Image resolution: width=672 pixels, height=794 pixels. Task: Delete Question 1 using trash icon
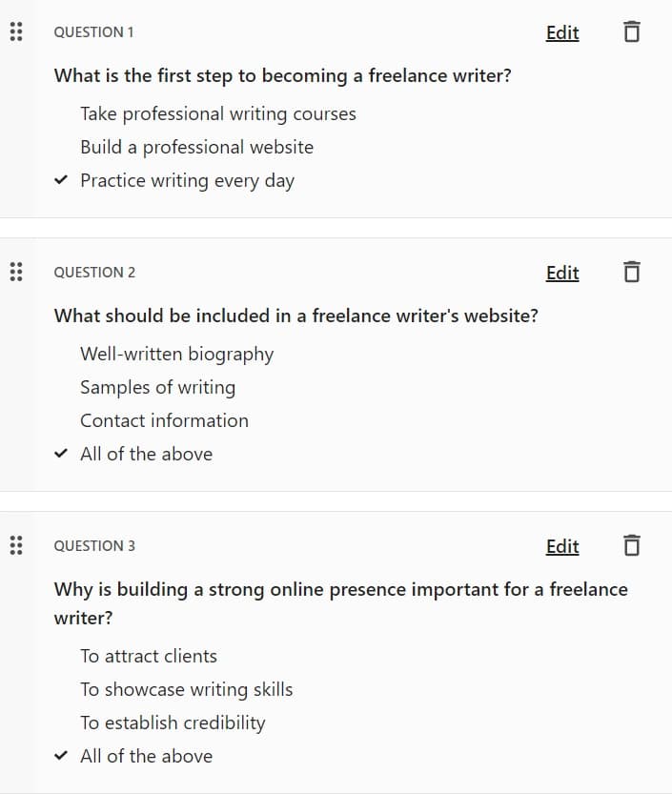click(631, 31)
